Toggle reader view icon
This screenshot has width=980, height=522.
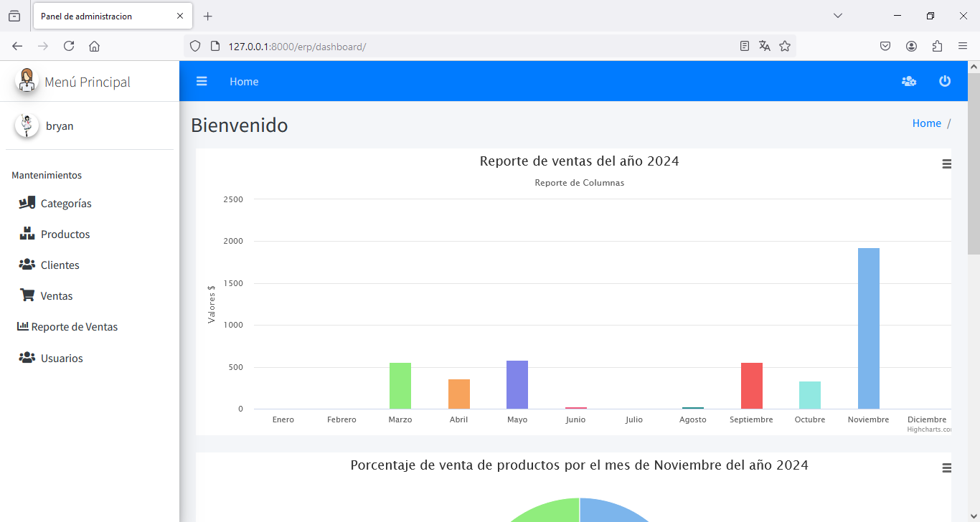click(x=745, y=46)
